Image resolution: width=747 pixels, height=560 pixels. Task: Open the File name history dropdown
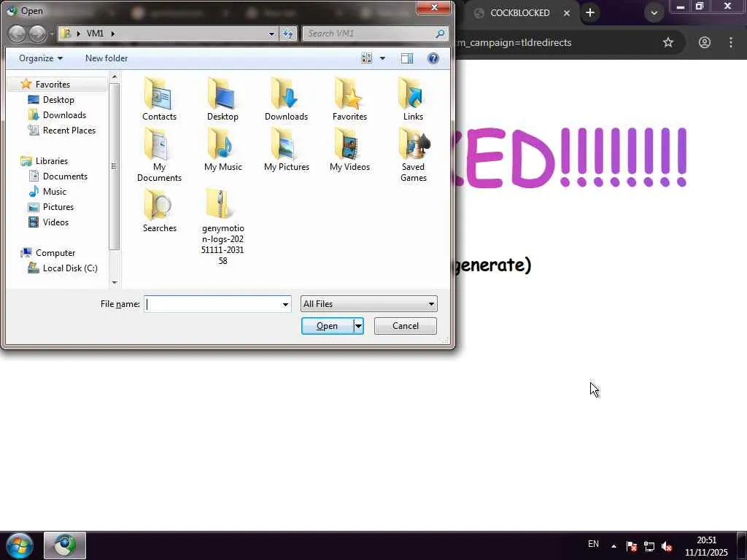pyautogui.click(x=285, y=304)
